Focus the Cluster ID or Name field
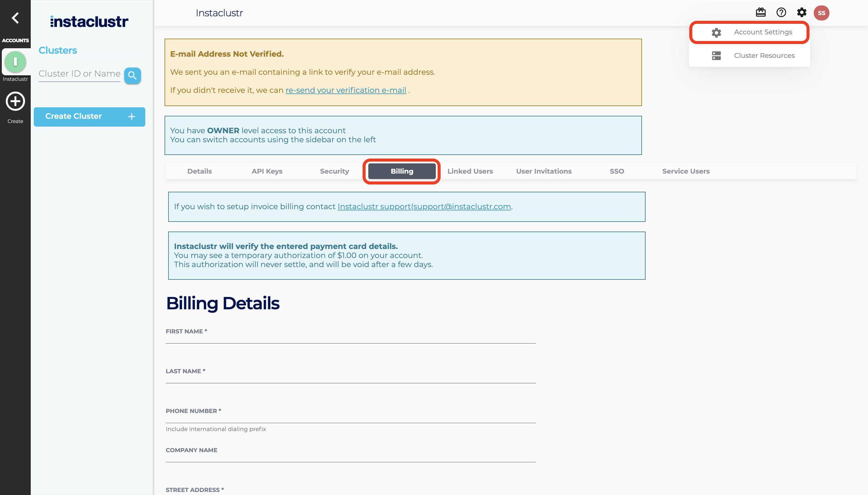 pos(79,74)
